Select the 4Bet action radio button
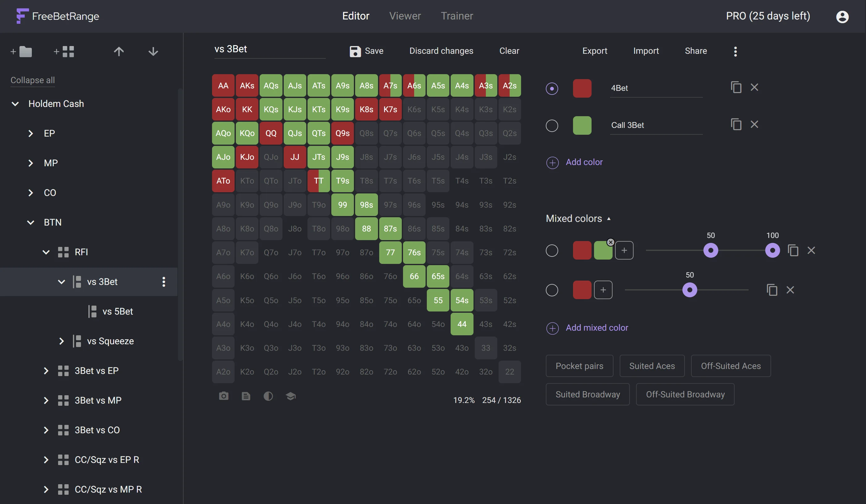 pos(552,88)
